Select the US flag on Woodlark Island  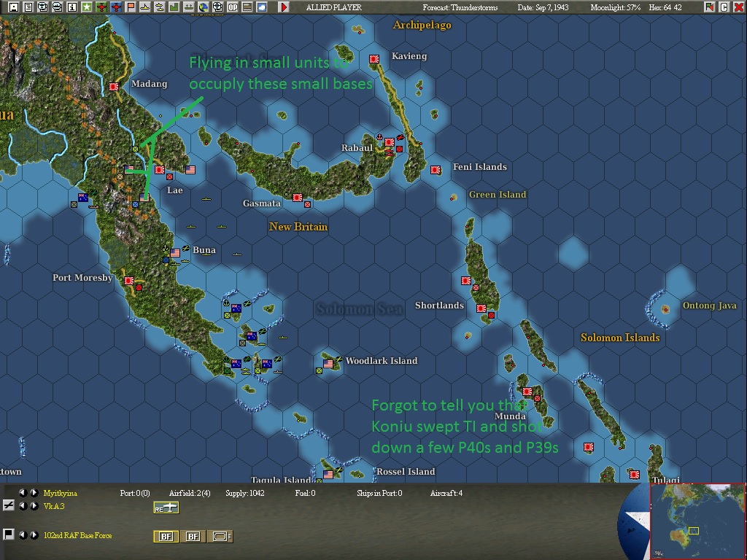pyautogui.click(x=328, y=364)
